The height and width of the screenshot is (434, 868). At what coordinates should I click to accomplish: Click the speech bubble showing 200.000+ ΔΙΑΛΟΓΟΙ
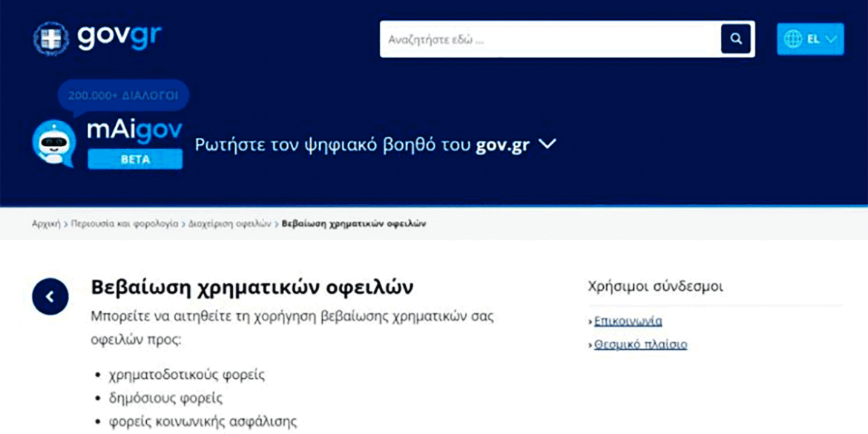pos(125,95)
